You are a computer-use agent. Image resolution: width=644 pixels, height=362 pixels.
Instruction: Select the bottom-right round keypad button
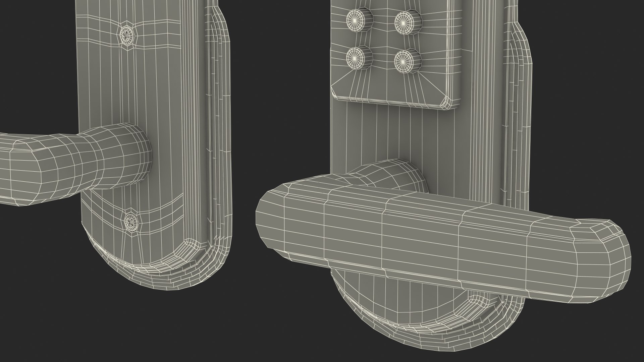405,61
